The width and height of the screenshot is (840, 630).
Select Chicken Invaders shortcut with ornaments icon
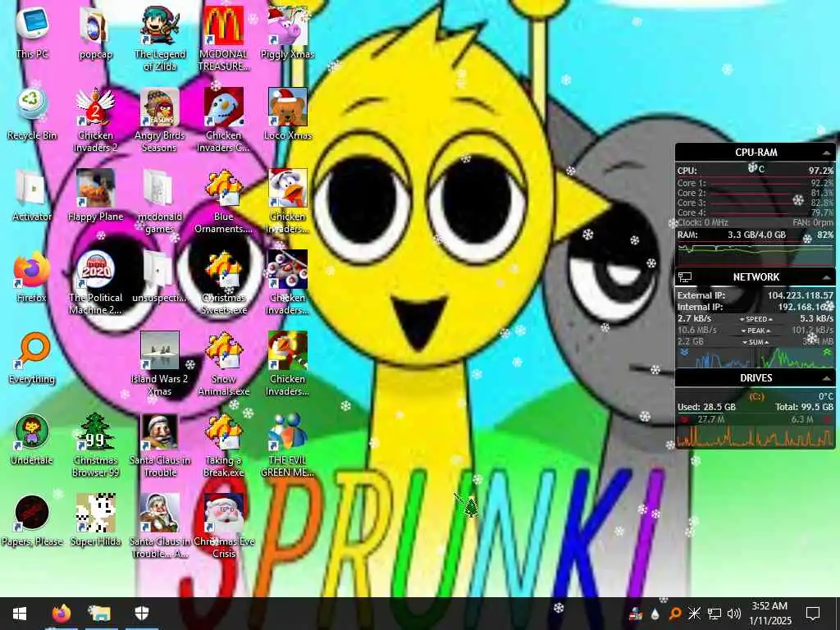(288, 283)
